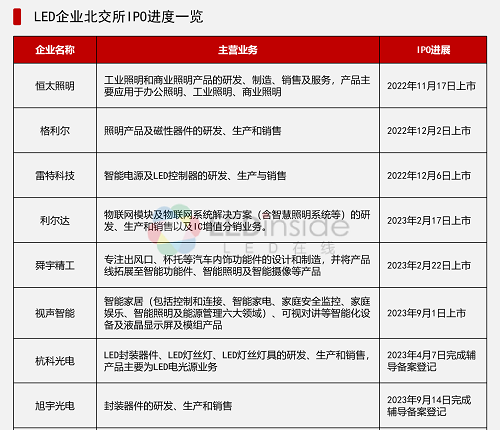
Task: Click 利尔达's business description about 物联网模块
Action: (x=237, y=220)
